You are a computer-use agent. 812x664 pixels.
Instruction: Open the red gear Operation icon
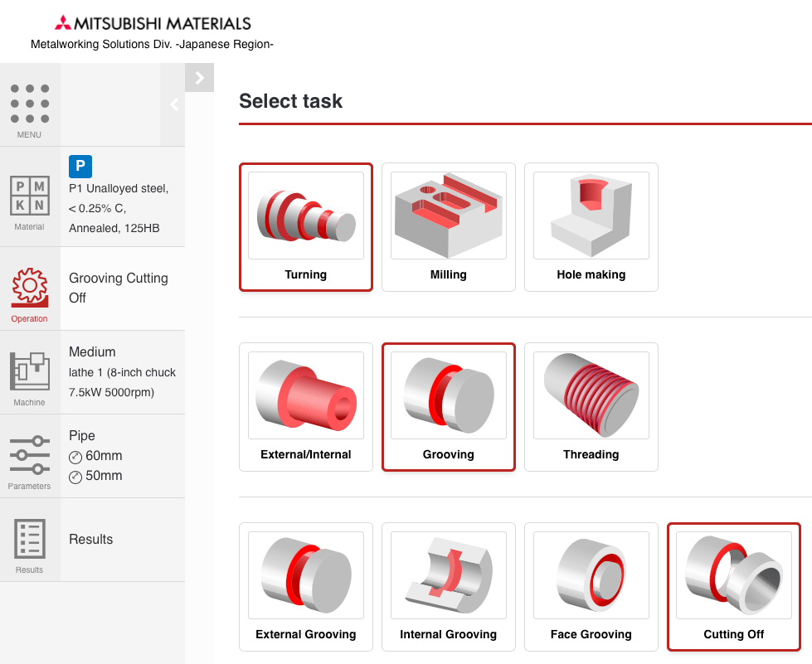click(x=30, y=288)
